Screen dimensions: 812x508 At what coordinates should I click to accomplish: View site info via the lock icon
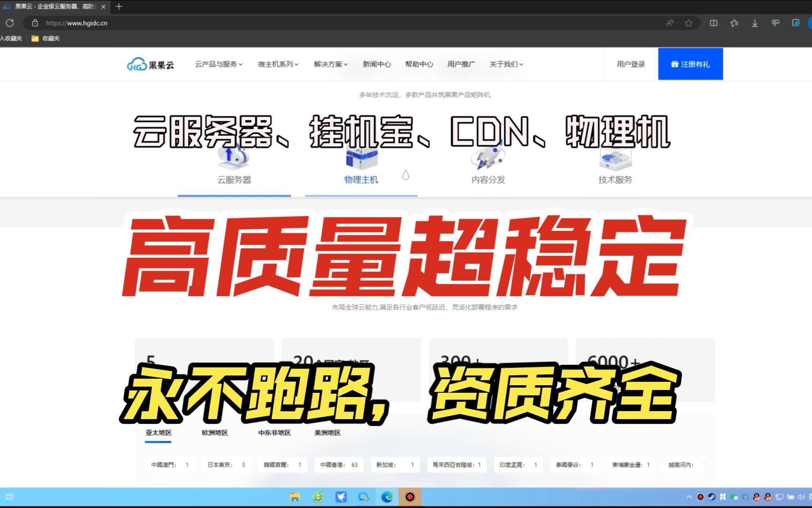[x=35, y=23]
